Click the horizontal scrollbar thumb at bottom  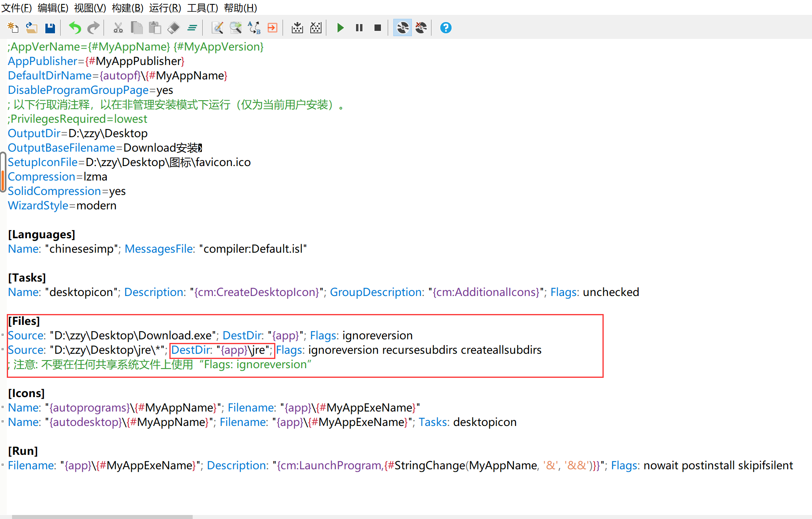coord(102,517)
